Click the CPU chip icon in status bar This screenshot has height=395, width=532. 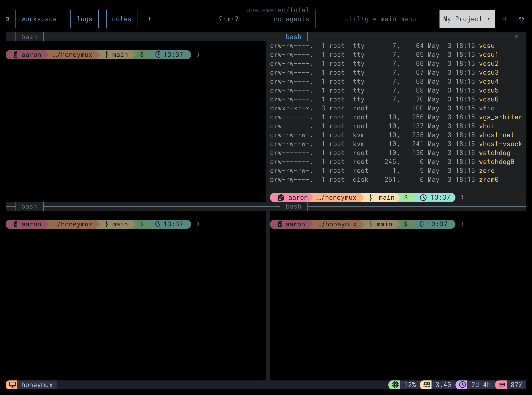[x=395, y=385]
